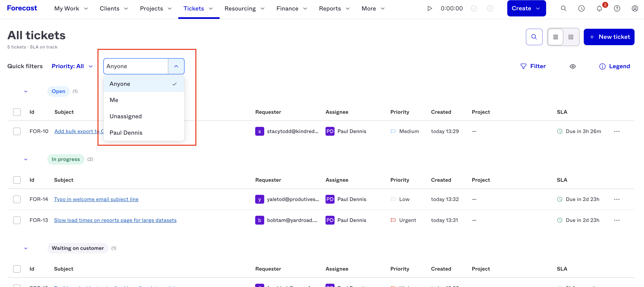Screen dimensions: 644x287
Task: Open the Priority: All filter dropdown
Action: point(72,66)
